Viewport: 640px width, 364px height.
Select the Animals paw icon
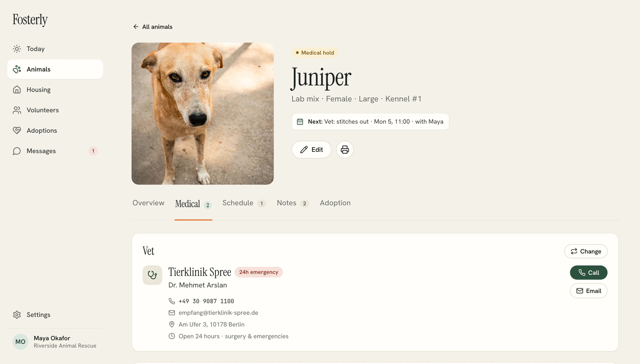pyautogui.click(x=17, y=69)
